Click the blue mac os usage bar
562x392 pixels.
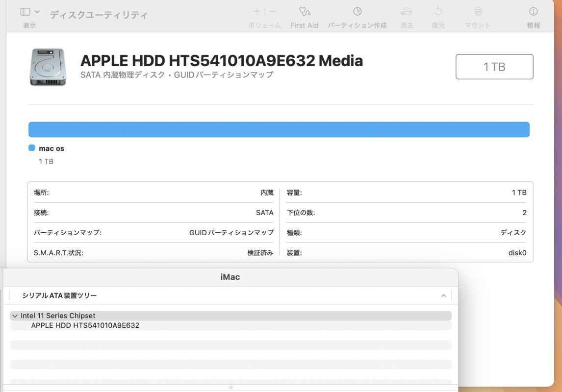point(280,129)
